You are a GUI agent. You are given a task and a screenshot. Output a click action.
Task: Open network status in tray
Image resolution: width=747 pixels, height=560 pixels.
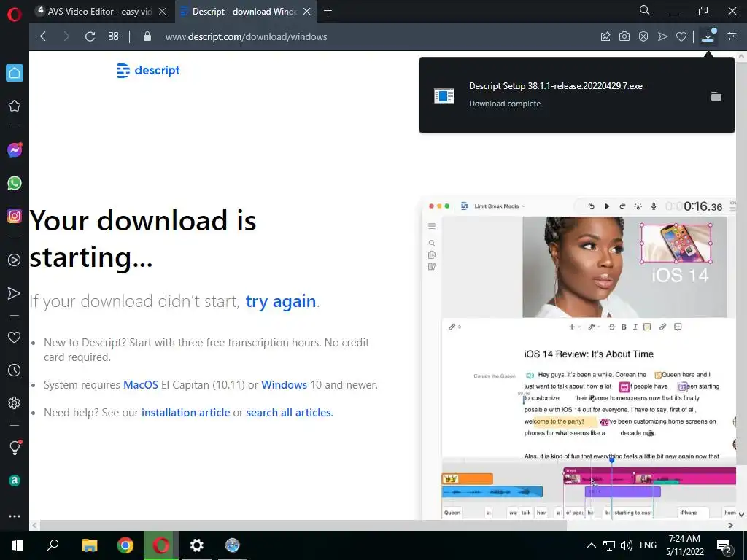click(x=609, y=545)
